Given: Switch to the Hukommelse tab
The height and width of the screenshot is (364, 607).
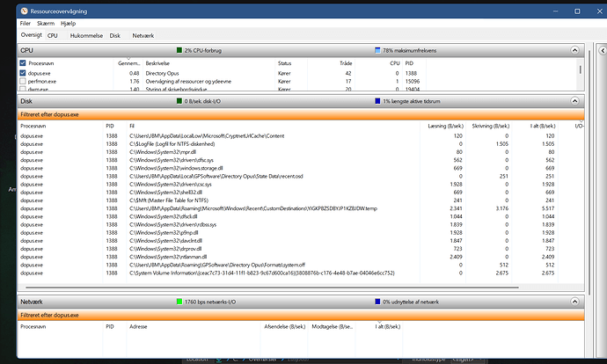Looking at the screenshot, I should click(85, 35).
